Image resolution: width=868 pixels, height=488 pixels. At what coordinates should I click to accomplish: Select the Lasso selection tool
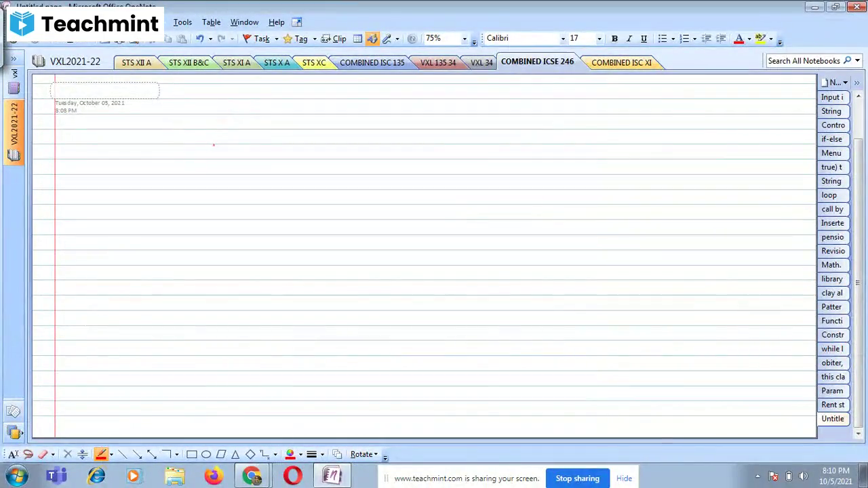click(28, 454)
